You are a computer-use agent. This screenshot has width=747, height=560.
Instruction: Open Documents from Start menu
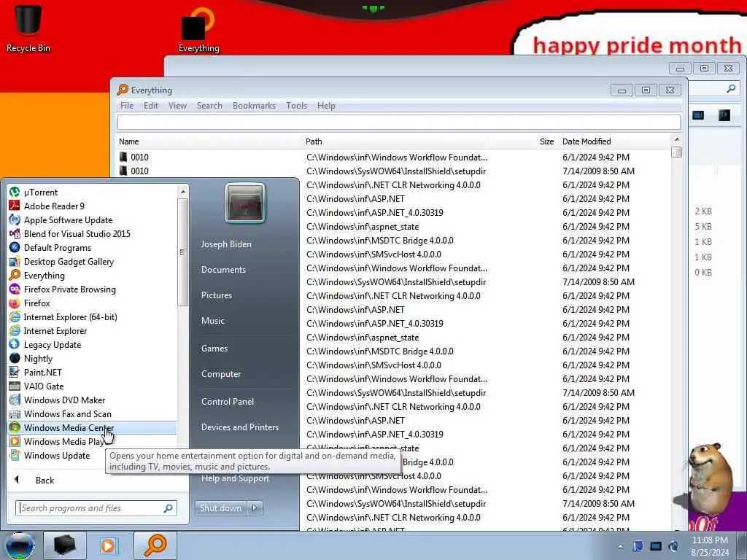coord(223,270)
